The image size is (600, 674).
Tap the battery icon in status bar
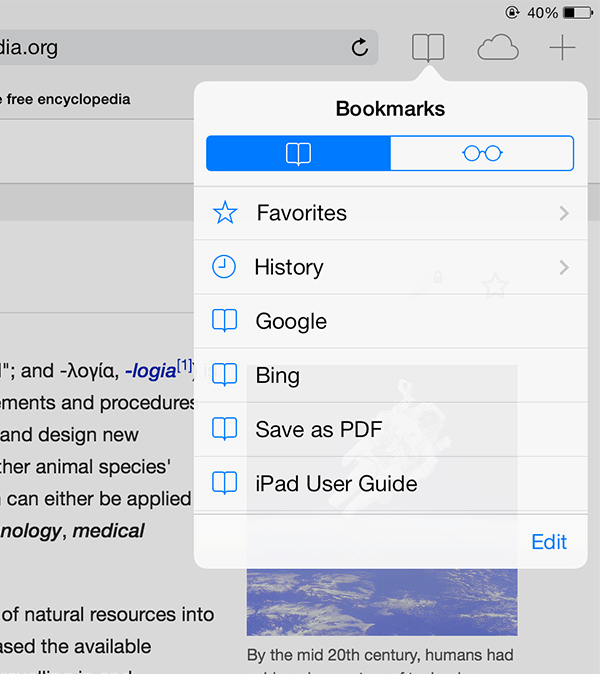pyautogui.click(x=579, y=12)
